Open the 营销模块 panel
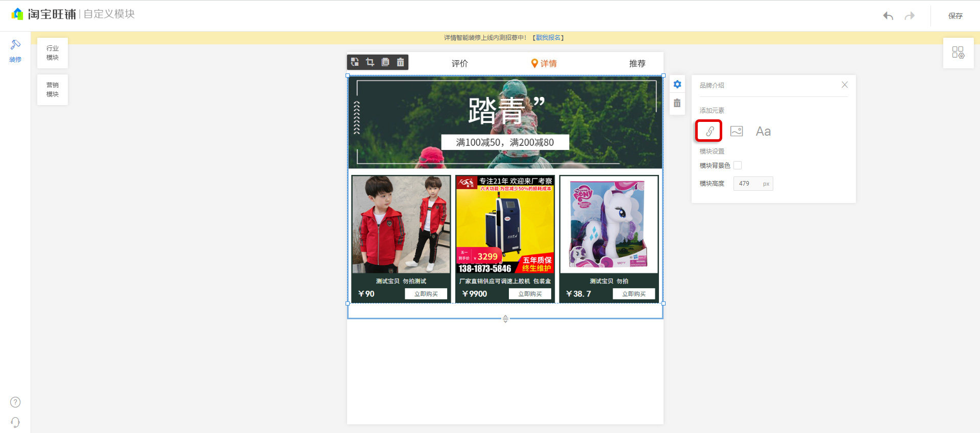The width and height of the screenshot is (980, 433). [53, 90]
